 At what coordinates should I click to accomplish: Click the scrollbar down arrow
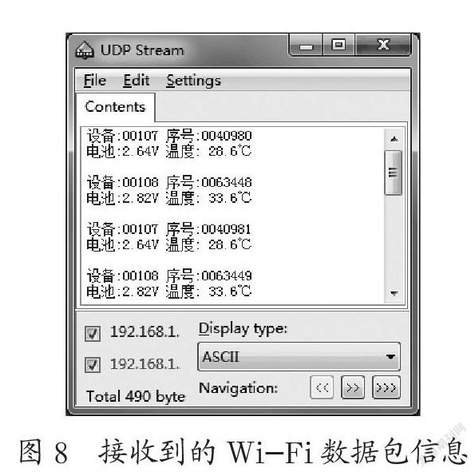coord(394,293)
